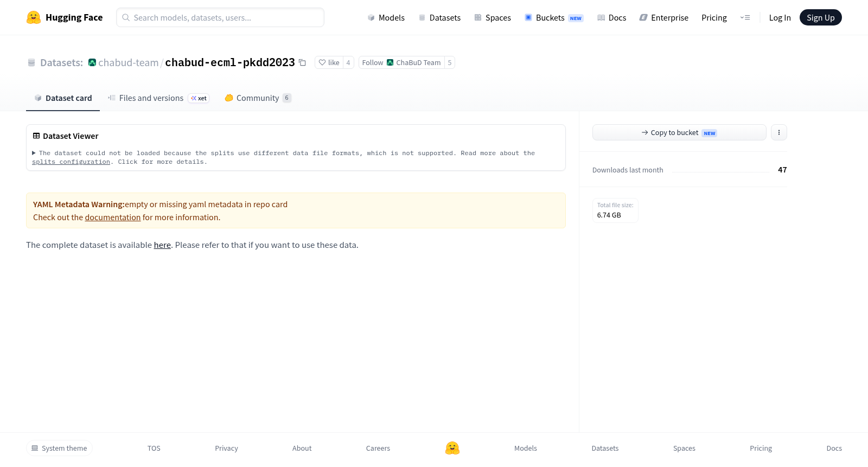Open Careers footer link
868x467 pixels.
378,448
